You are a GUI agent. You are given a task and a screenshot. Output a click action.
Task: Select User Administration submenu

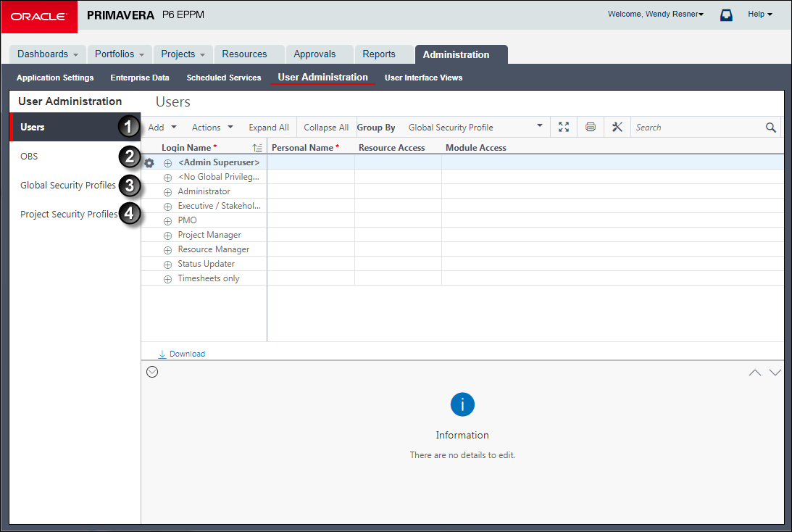[x=322, y=78]
